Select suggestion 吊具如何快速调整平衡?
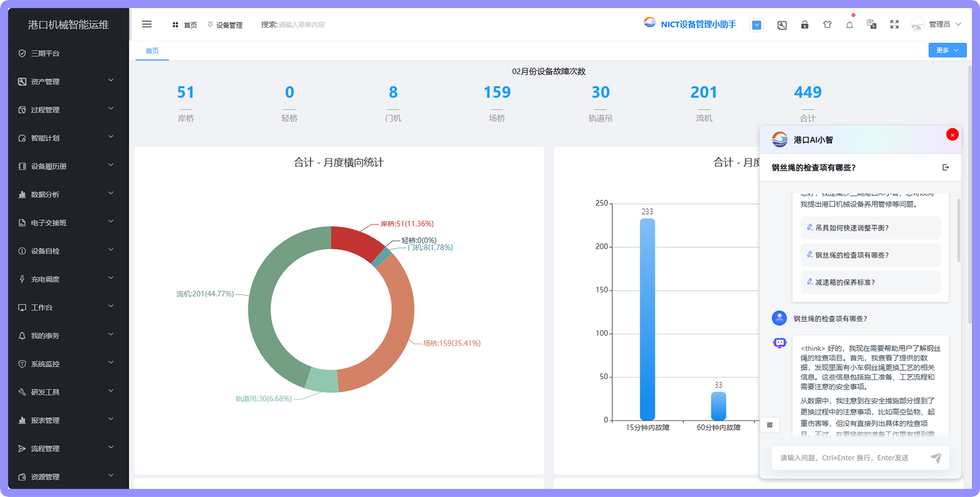The height and width of the screenshot is (497, 980). (x=870, y=227)
